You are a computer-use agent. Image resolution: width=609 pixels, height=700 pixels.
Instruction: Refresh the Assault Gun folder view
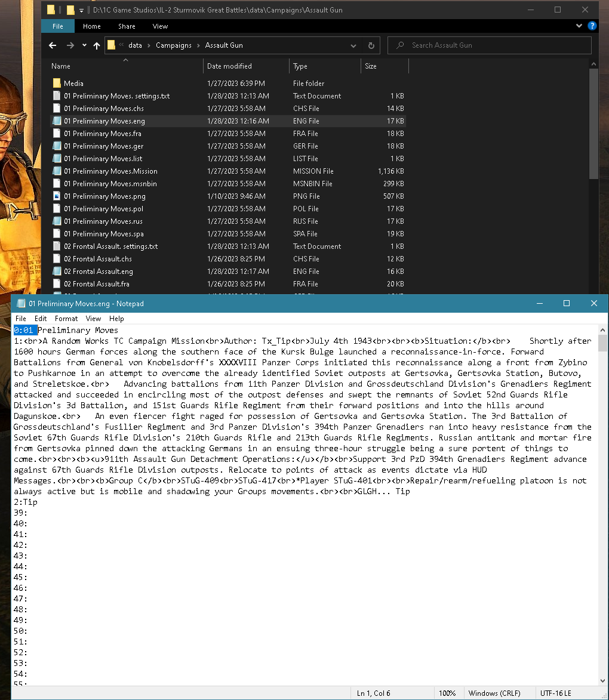click(371, 45)
